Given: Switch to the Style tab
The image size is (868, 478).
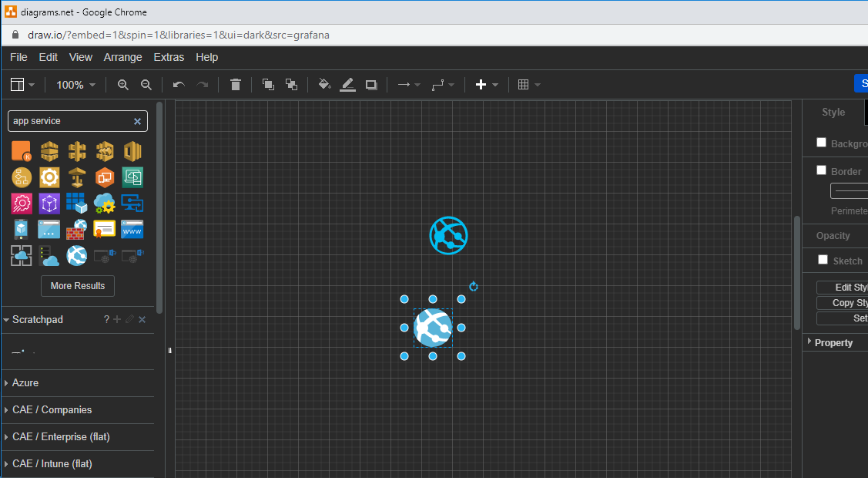Looking at the screenshot, I should click(x=833, y=112).
